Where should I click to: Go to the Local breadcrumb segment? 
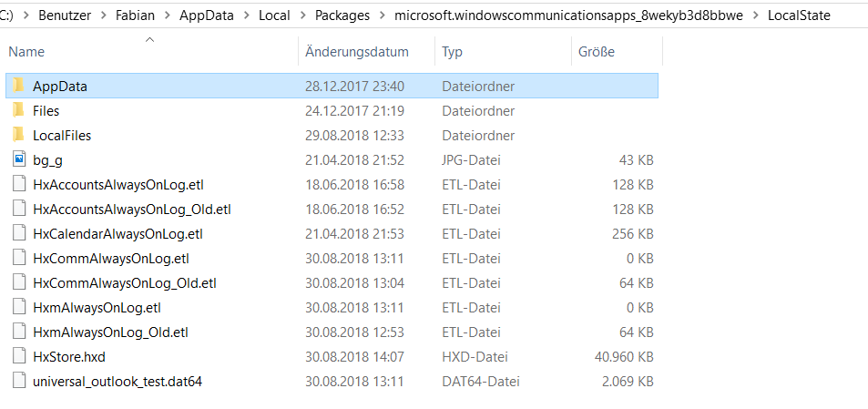pos(274,15)
